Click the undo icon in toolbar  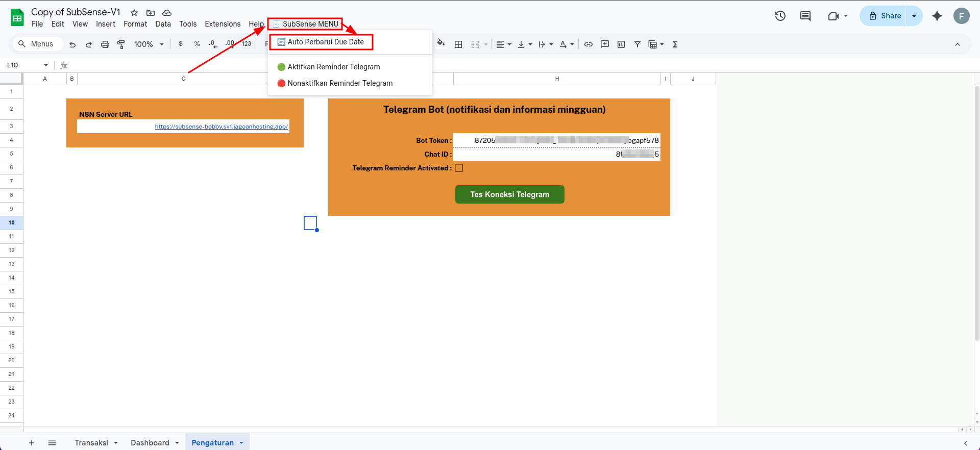coord(72,44)
